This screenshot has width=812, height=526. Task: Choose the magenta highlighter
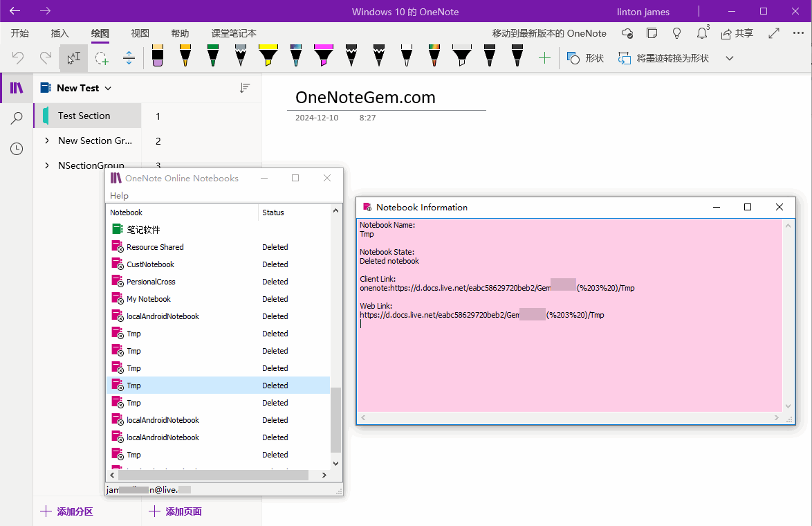324,55
